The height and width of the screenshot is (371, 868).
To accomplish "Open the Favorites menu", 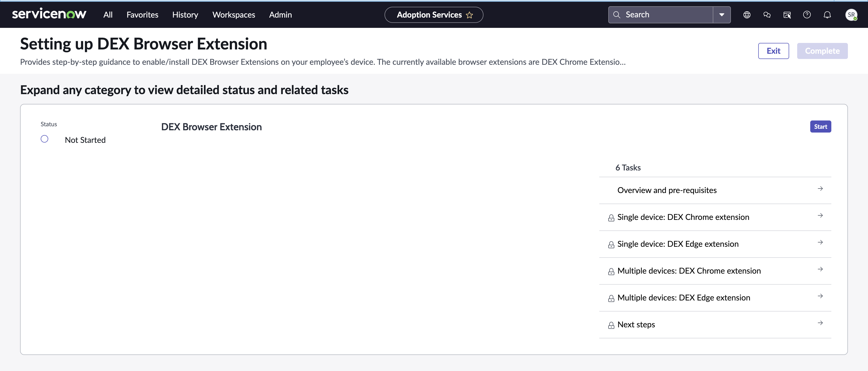I will coord(142,15).
